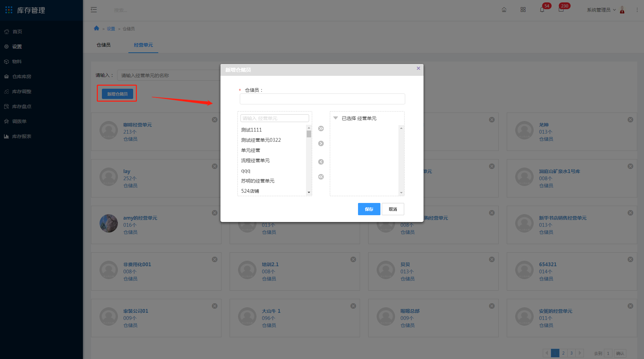Move selected unit right with single arrow
The height and width of the screenshot is (359, 644).
tap(321, 143)
